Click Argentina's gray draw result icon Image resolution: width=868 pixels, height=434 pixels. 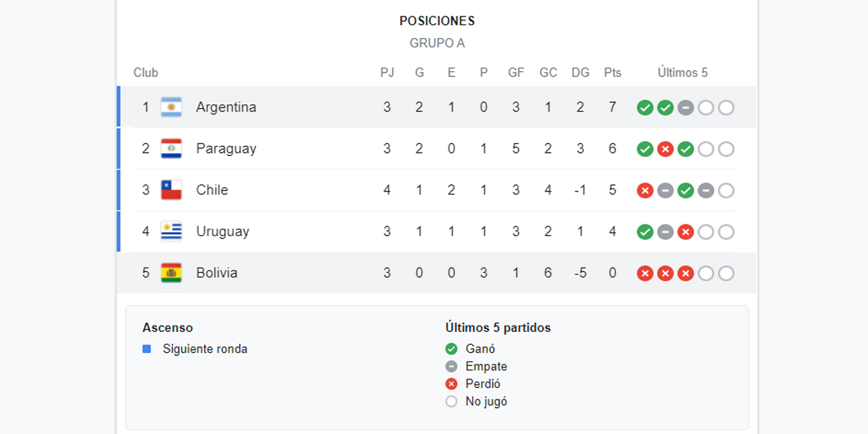tap(685, 108)
